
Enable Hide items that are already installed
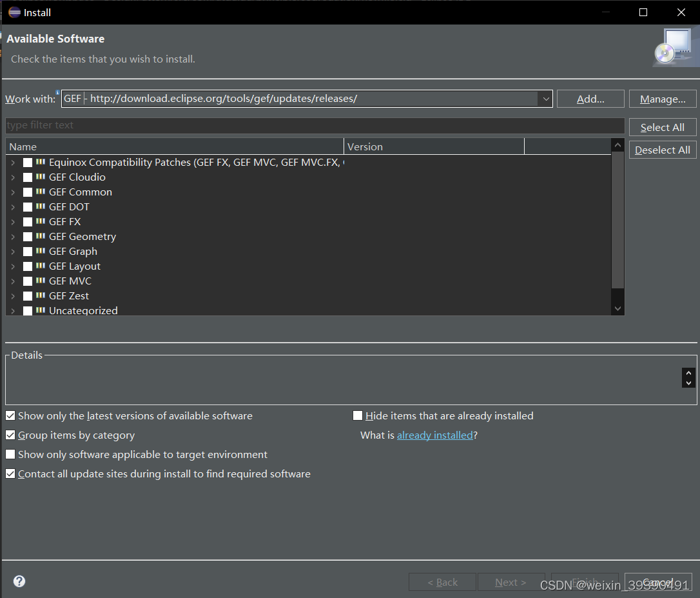(358, 415)
